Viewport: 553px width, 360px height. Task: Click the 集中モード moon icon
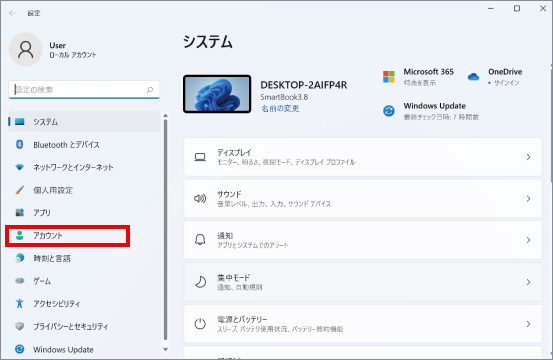click(200, 282)
